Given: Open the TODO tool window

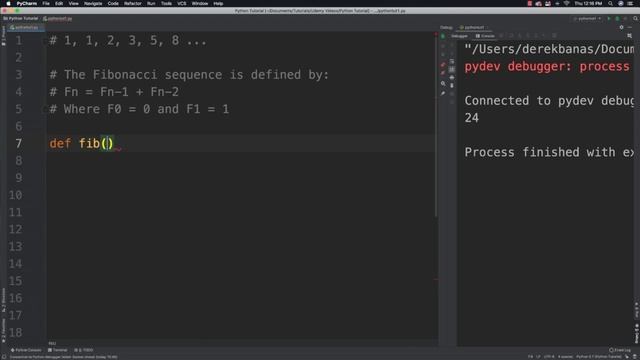Looking at the screenshot, I should 84,350.
